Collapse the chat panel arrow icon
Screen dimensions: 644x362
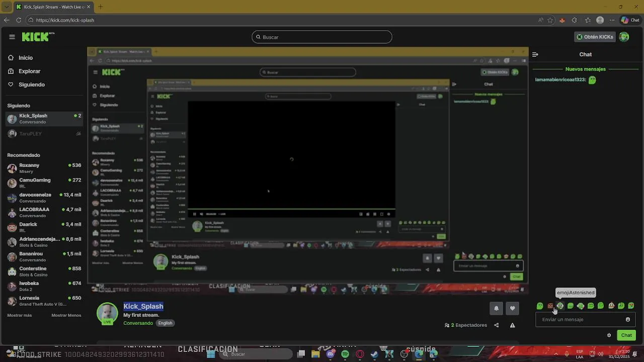(535, 54)
